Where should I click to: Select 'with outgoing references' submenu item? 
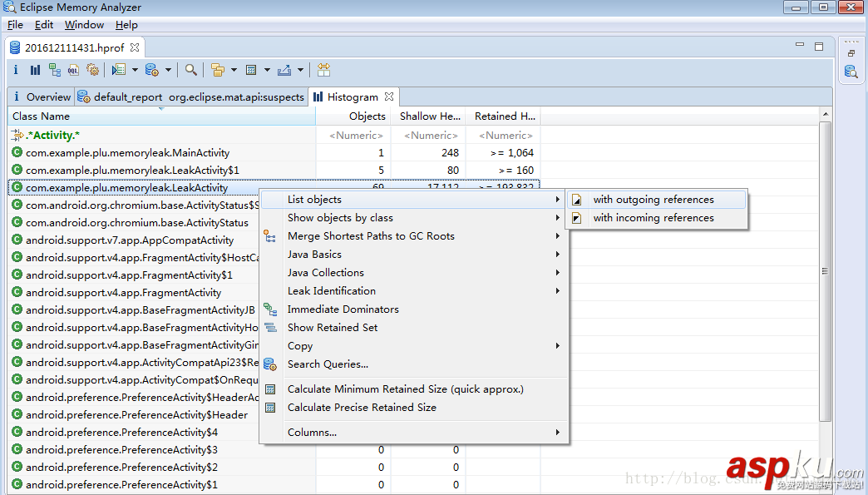(x=653, y=200)
